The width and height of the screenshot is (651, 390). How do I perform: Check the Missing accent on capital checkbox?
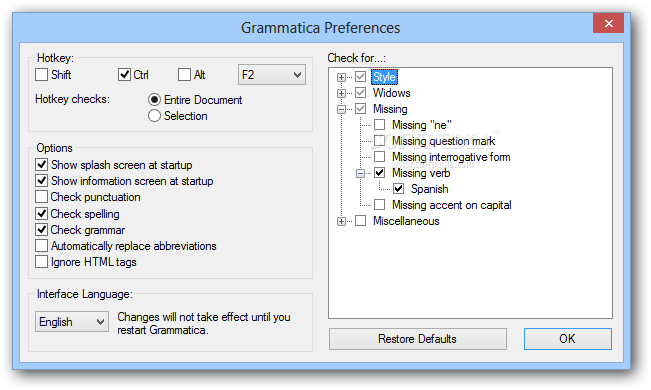click(x=379, y=205)
